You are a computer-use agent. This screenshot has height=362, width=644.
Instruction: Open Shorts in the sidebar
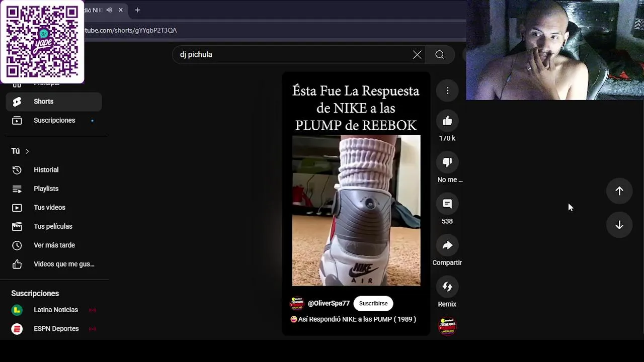point(54,102)
